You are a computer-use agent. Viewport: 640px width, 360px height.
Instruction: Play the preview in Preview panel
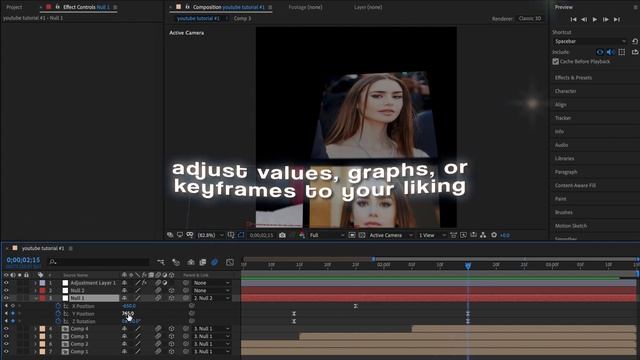pyautogui.click(x=595, y=19)
